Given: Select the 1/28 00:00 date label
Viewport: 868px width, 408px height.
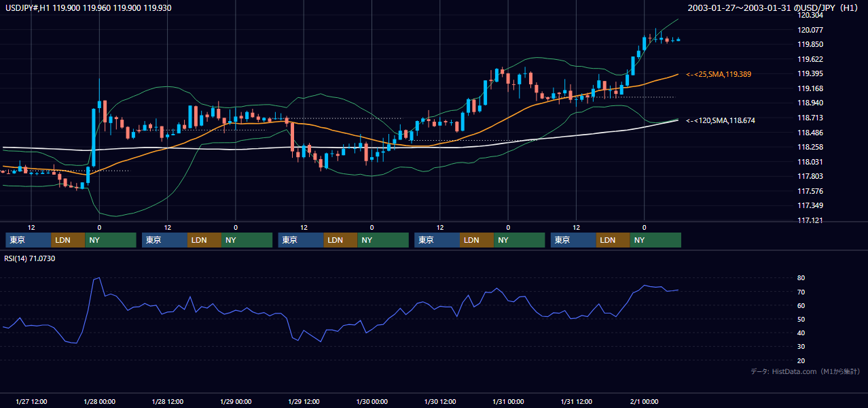Looking at the screenshot, I should (99, 402).
